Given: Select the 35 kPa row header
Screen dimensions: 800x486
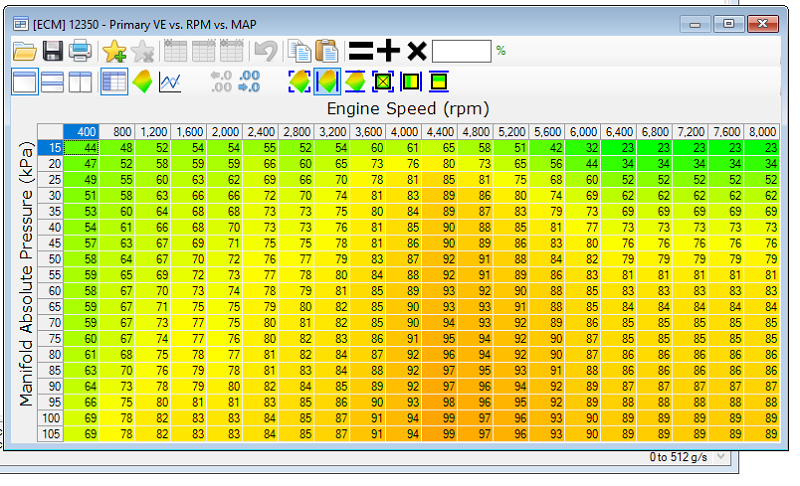Looking at the screenshot, I should (x=51, y=211).
